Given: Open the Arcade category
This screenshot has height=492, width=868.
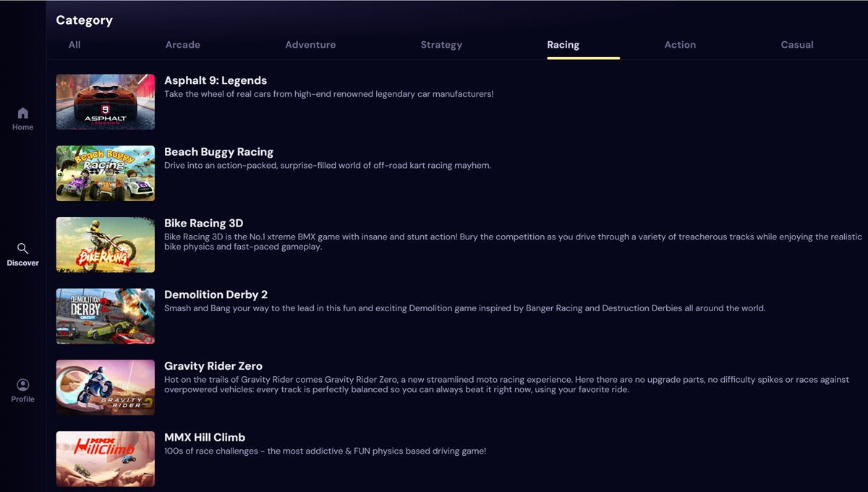Looking at the screenshot, I should tap(182, 45).
